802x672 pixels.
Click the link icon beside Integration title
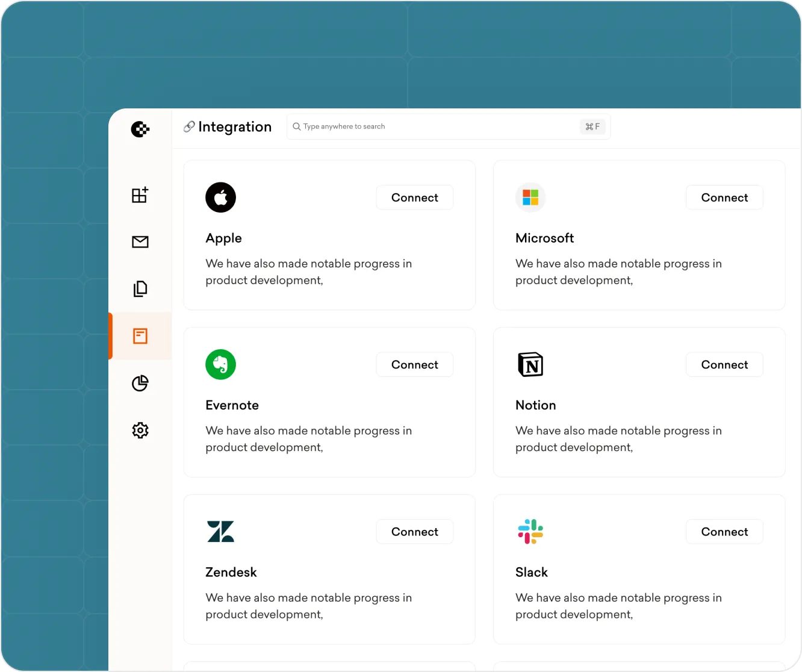coord(189,126)
